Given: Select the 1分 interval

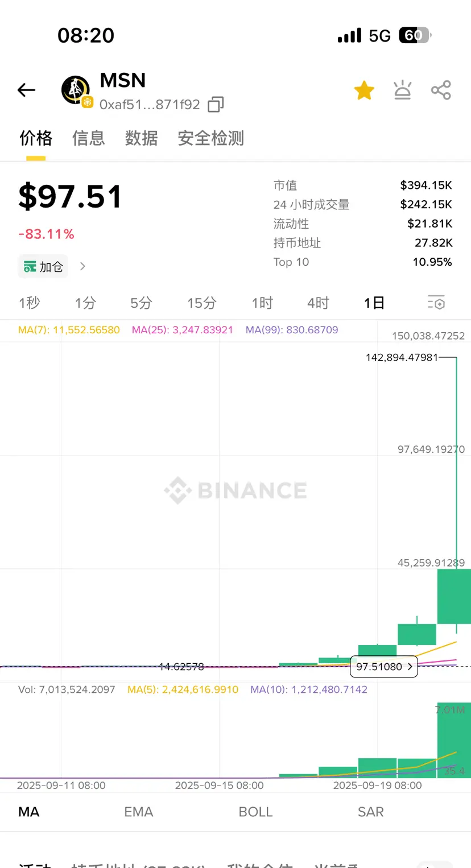Looking at the screenshot, I should [x=85, y=303].
